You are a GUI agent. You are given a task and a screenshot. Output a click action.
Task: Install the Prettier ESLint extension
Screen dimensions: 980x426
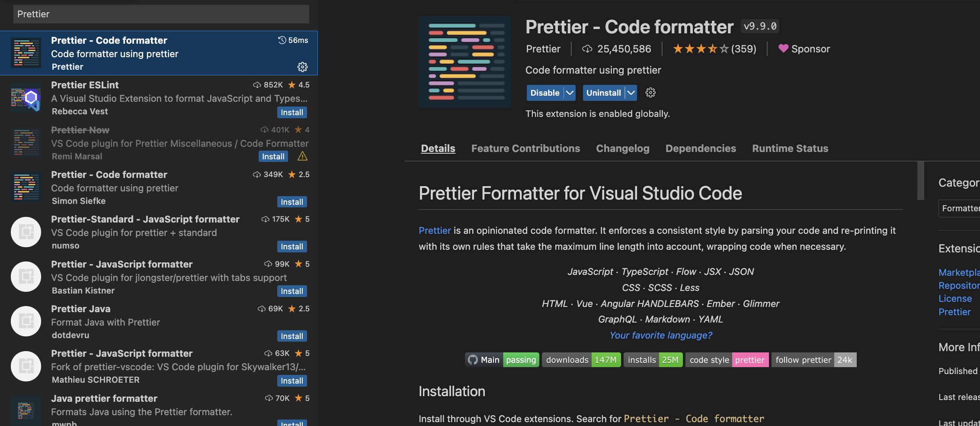tap(292, 112)
